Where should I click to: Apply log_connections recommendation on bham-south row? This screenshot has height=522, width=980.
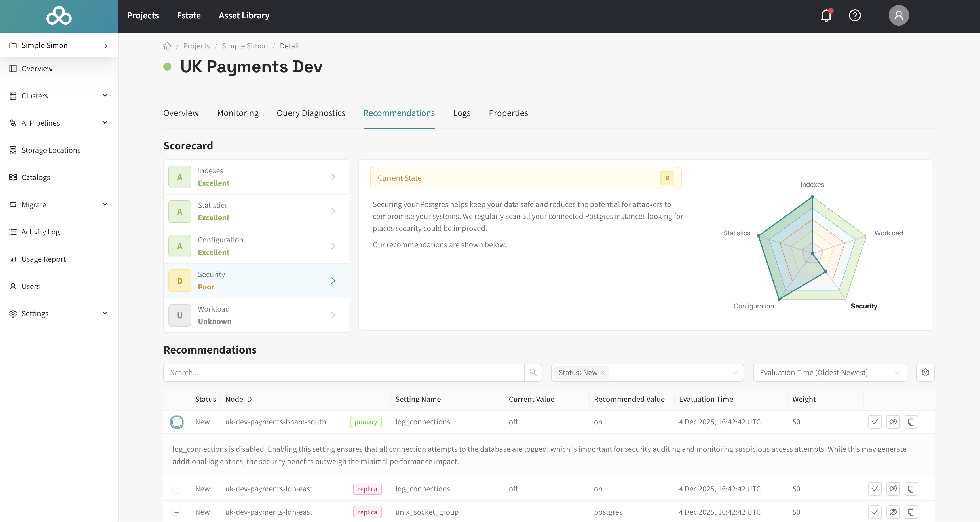pos(875,422)
